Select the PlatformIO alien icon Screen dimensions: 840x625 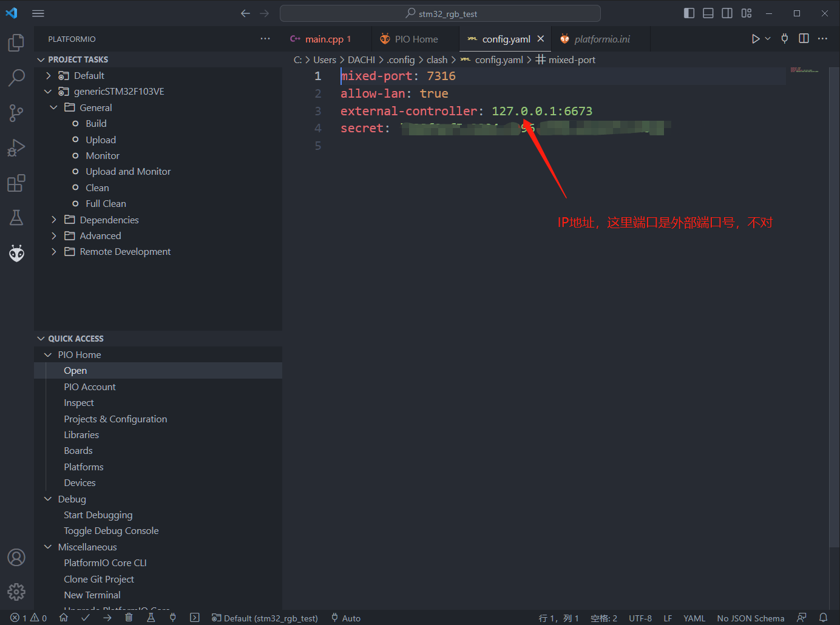point(16,253)
